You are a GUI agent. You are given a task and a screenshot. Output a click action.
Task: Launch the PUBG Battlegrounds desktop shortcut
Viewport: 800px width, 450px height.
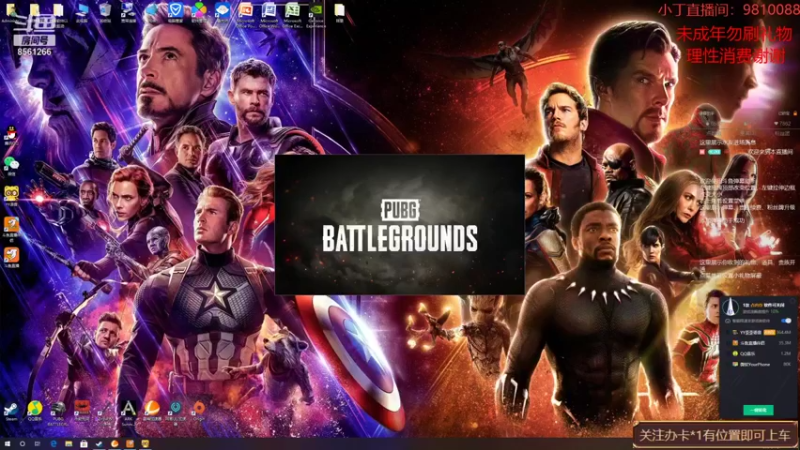[58, 412]
